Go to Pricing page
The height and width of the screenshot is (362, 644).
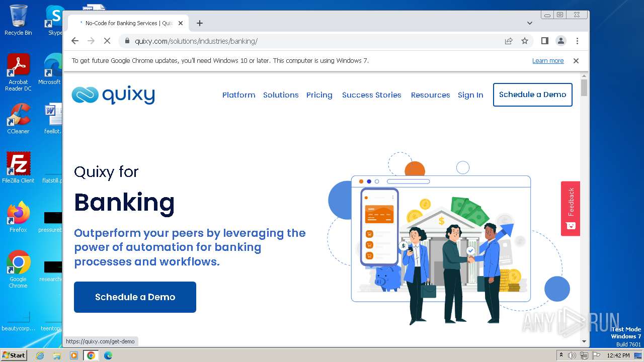pyautogui.click(x=319, y=95)
